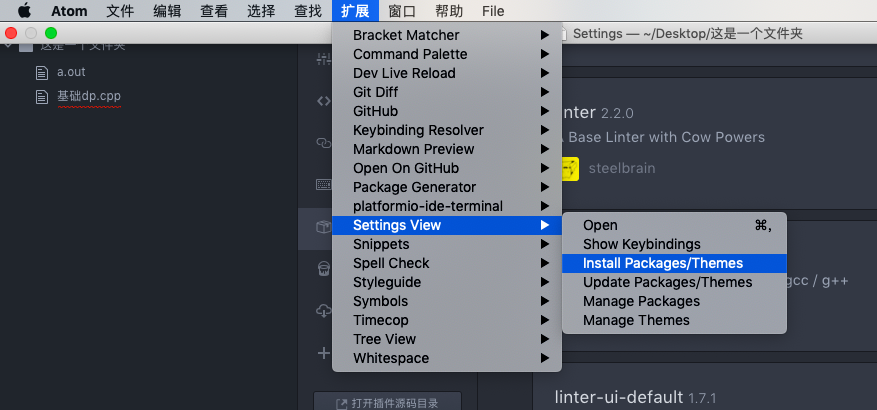The height and width of the screenshot is (410, 877).
Task: Open Core settings sliders icon in sidebar
Action: (x=324, y=59)
